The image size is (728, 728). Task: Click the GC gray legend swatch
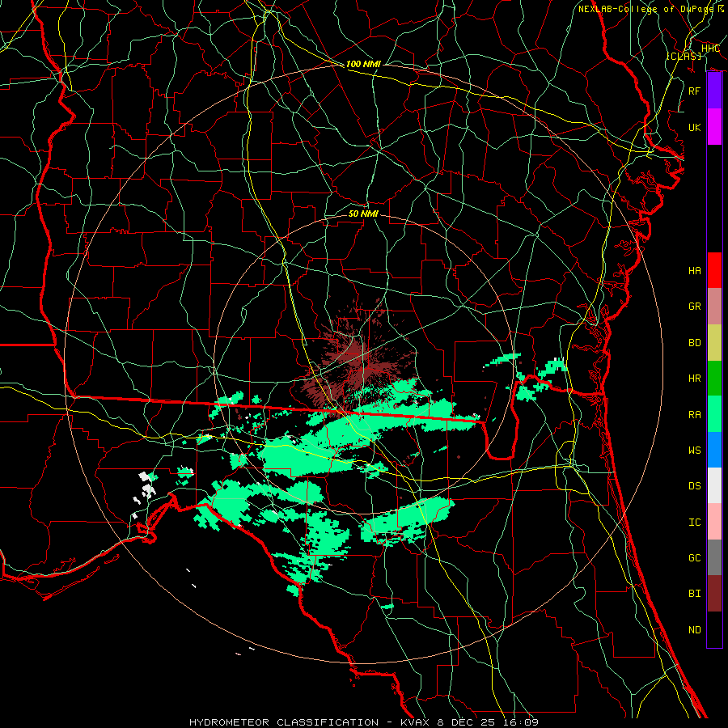[714, 557]
